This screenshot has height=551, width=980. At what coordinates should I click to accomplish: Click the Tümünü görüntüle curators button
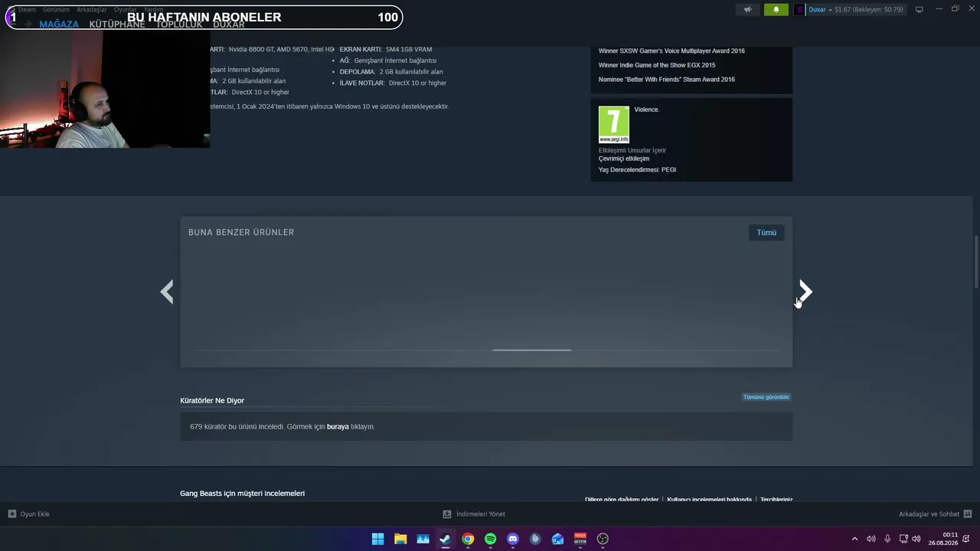(x=766, y=397)
